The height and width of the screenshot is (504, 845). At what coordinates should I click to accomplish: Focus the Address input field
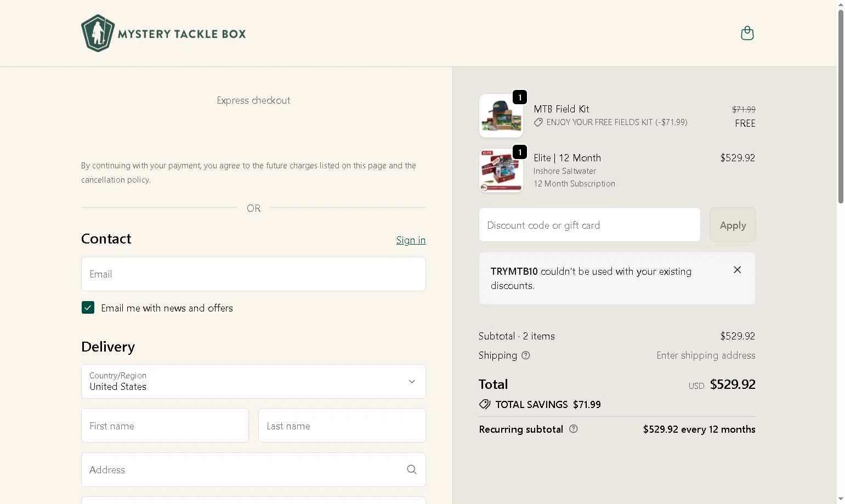point(253,469)
